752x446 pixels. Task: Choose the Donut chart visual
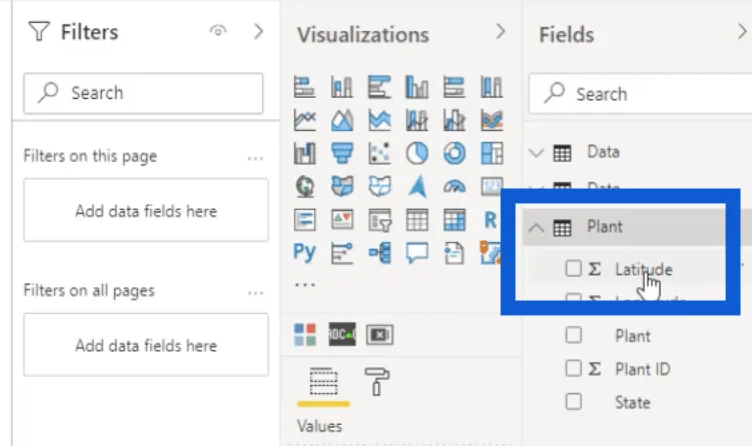coord(454,153)
